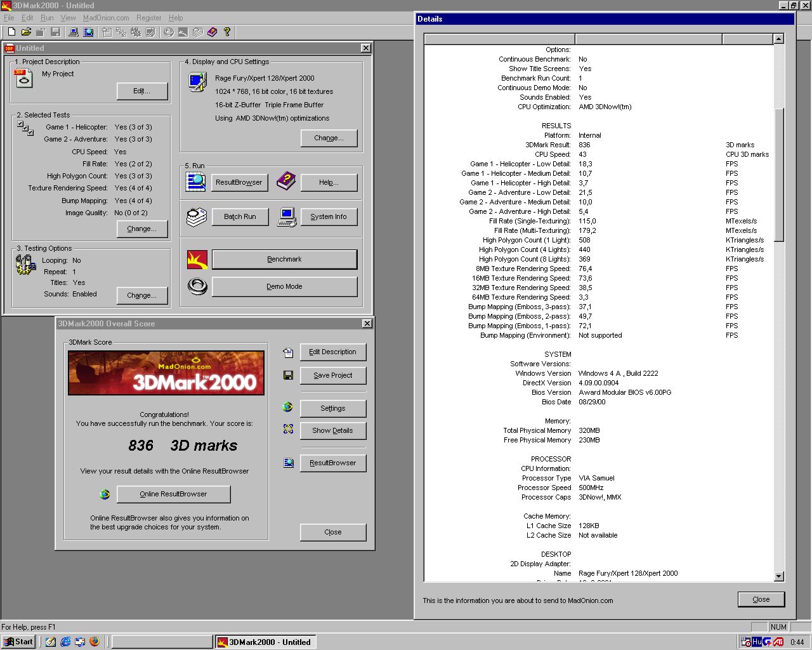
Task: Click the Demo ring toolbar icon
Action: point(169,32)
